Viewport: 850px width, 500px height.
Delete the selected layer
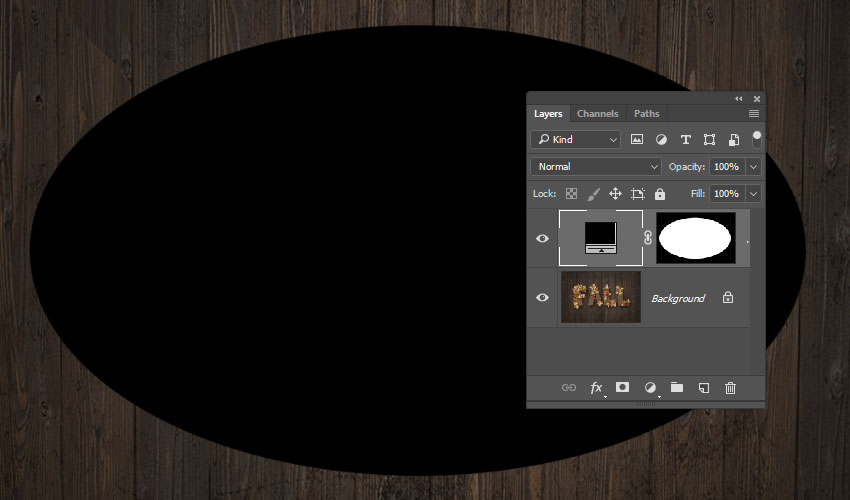(x=730, y=387)
